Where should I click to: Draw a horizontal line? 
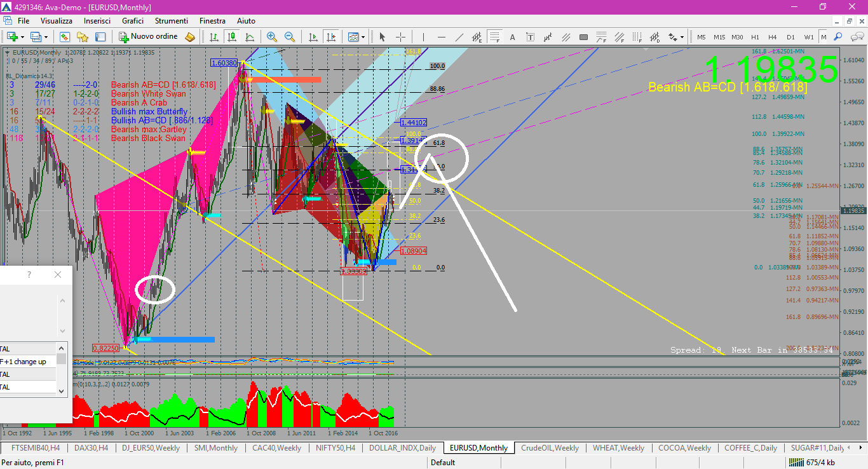tap(441, 37)
